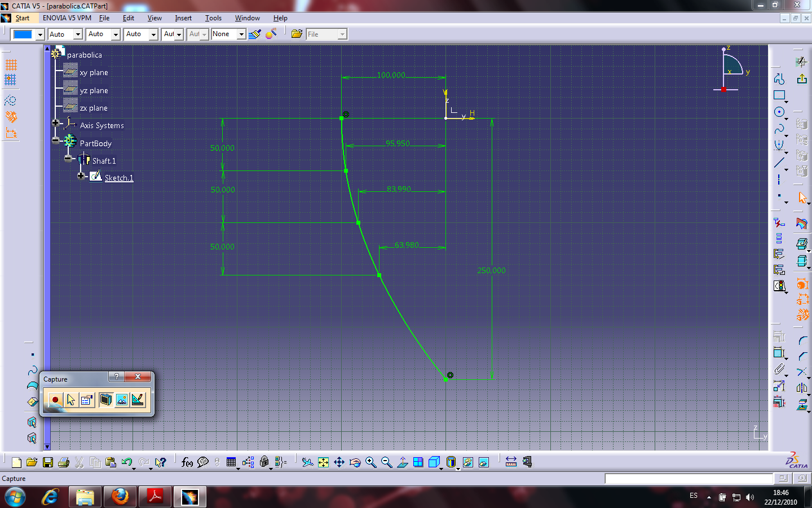Click the Select mode arrow in Capture dialog
This screenshot has height=508, width=812.
click(x=70, y=400)
